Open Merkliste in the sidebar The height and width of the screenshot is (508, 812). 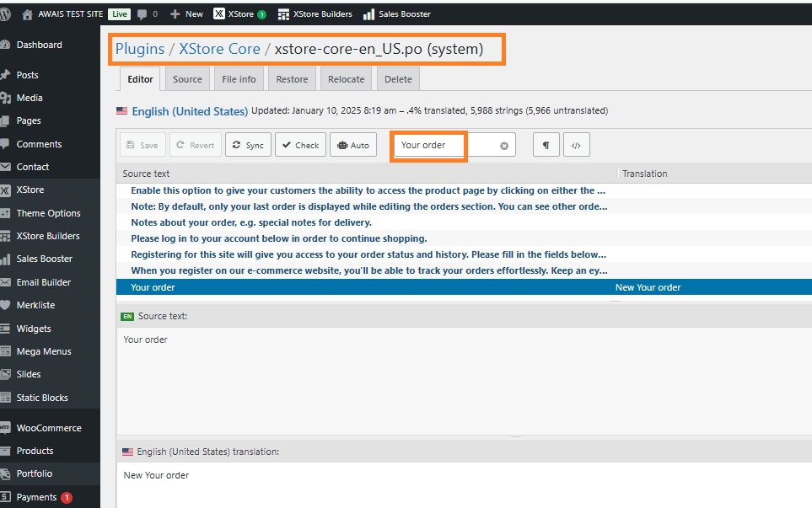35,305
